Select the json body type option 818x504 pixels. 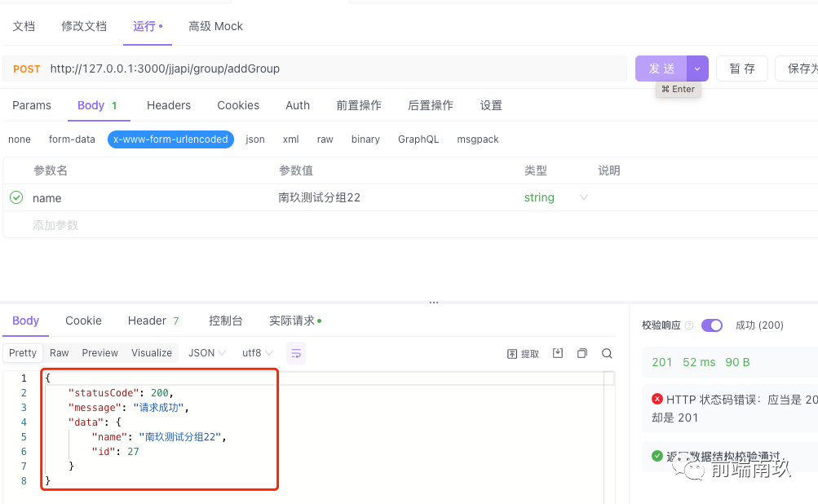[x=255, y=139]
